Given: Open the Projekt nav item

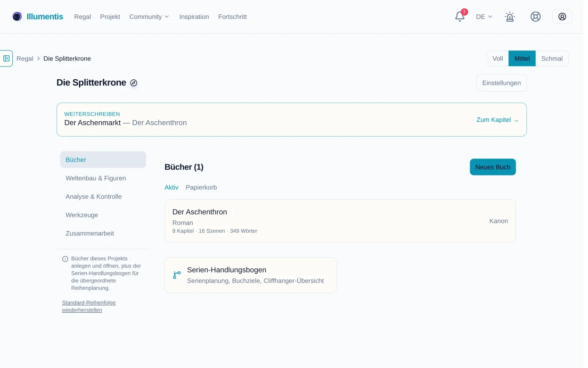Looking at the screenshot, I should tap(110, 17).
